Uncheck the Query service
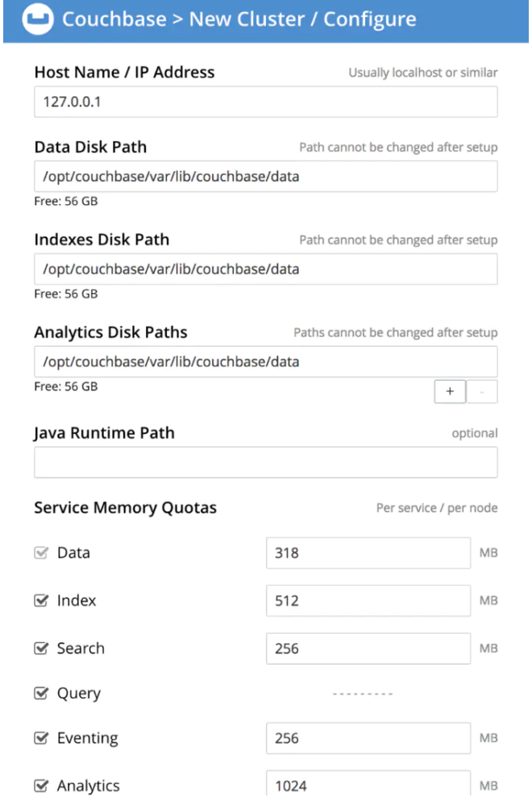532x810 pixels. pyautogui.click(x=41, y=692)
